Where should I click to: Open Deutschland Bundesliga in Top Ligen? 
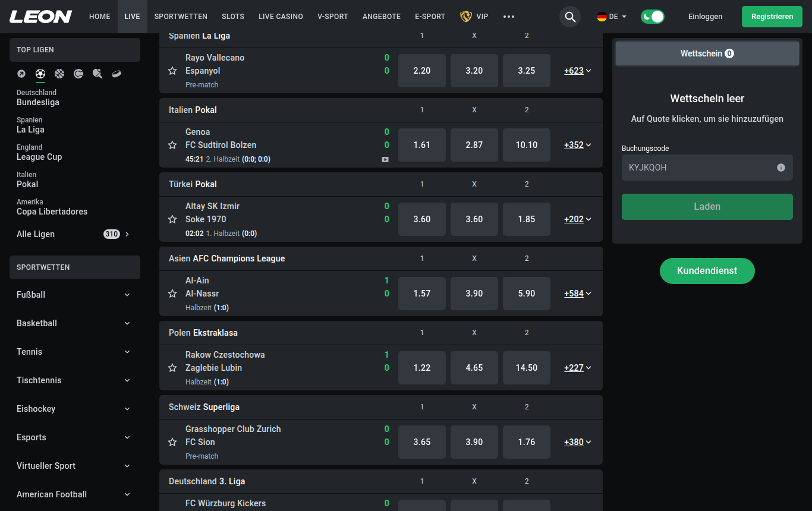[x=38, y=98]
